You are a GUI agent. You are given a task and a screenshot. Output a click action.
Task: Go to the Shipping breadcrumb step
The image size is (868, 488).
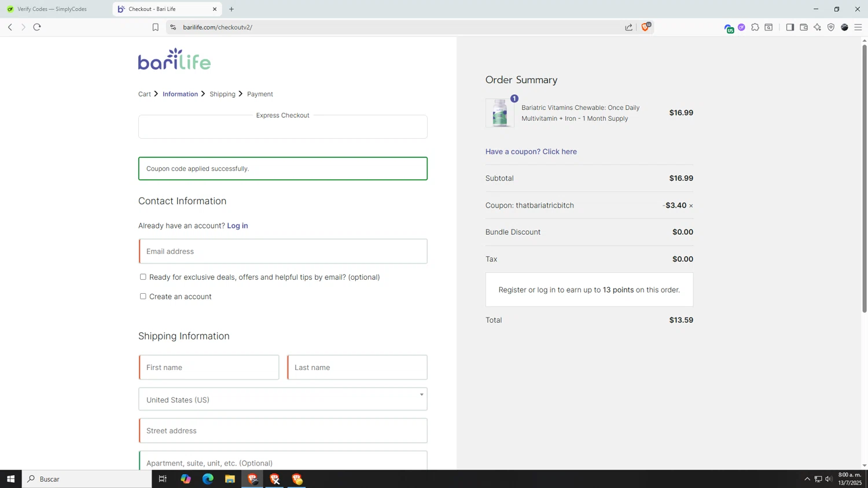(x=222, y=94)
